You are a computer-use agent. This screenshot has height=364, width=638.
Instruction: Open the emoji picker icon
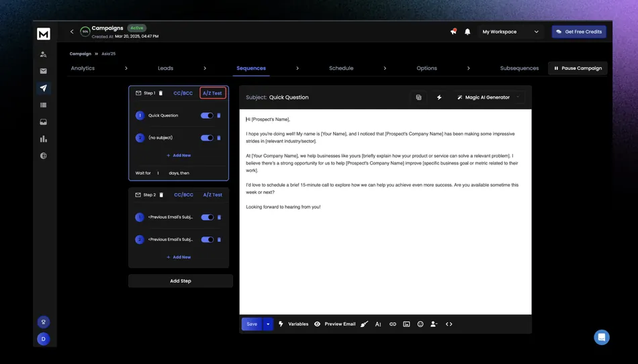(420, 324)
